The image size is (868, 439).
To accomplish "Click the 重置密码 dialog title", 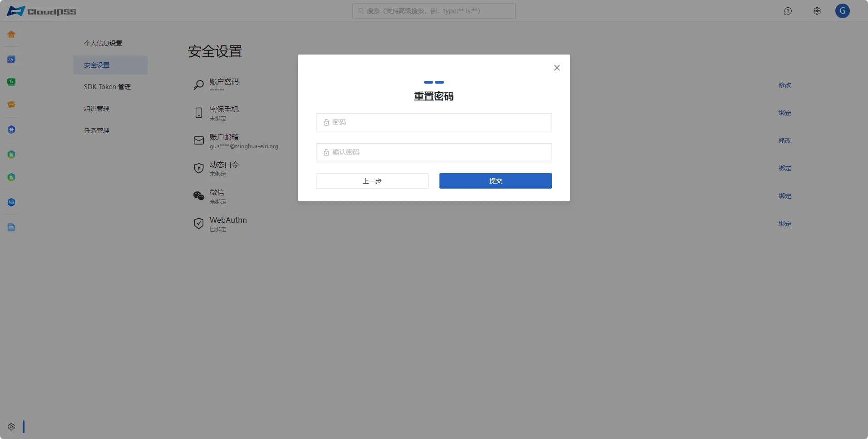I will point(434,96).
